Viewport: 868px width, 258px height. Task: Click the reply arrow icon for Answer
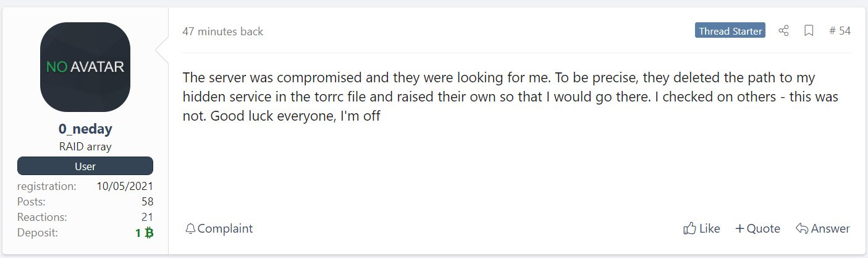click(803, 229)
